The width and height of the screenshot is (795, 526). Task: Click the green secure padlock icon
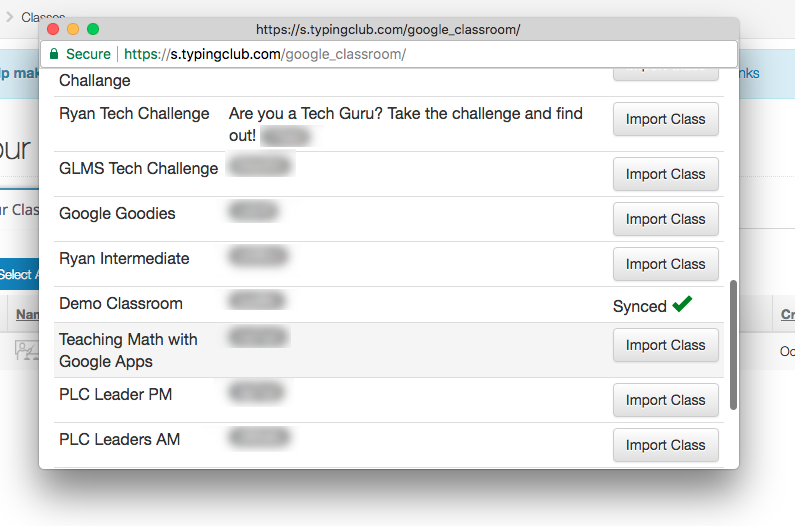click(x=54, y=54)
